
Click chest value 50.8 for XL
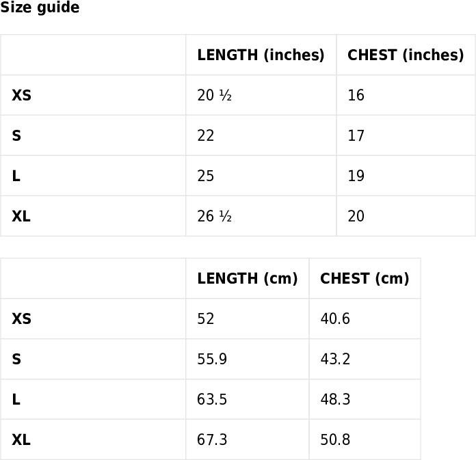point(335,439)
